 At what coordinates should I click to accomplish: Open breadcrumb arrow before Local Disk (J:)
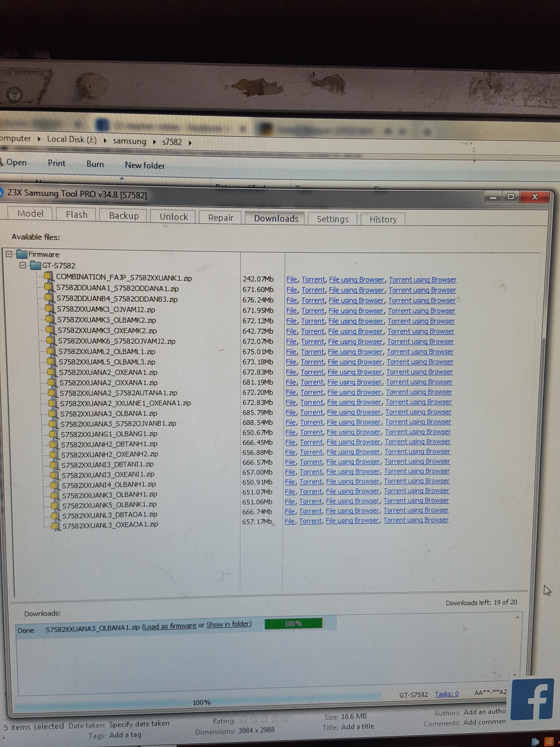[39, 139]
